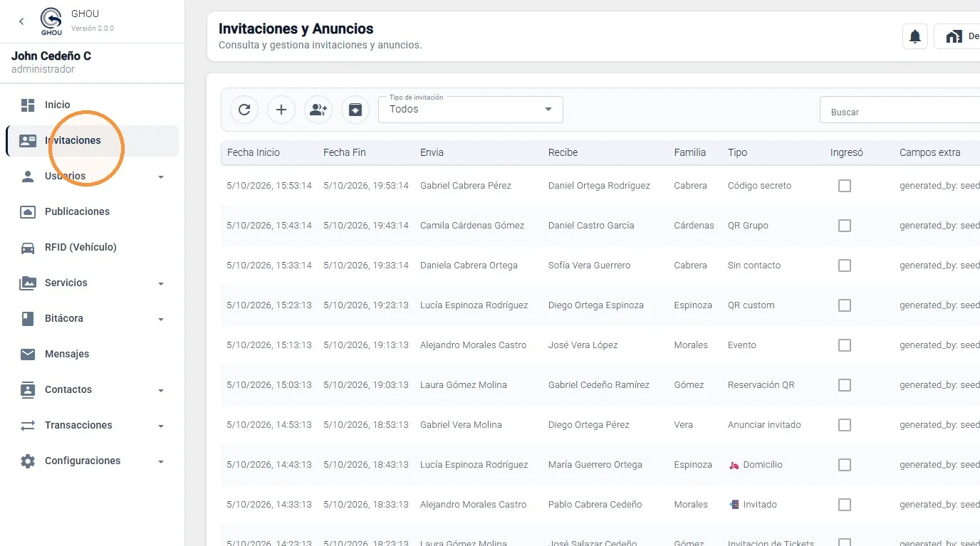980x546 pixels.
Task: Refresh the invitations list
Action: pos(244,110)
